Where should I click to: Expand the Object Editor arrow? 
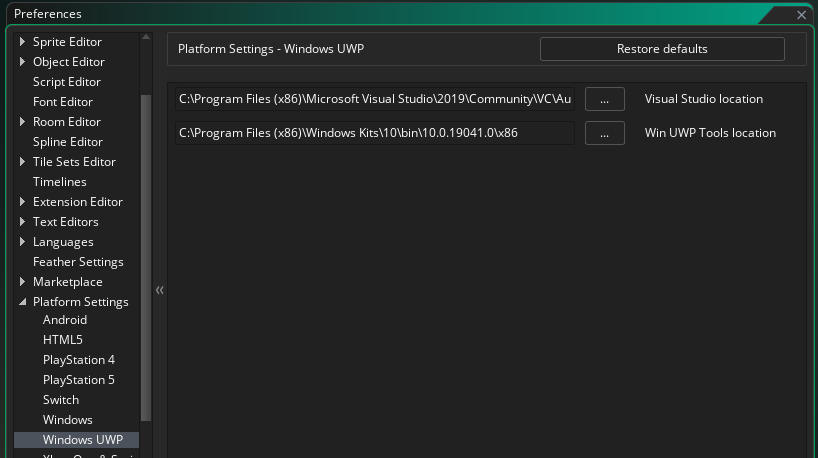[x=23, y=62]
